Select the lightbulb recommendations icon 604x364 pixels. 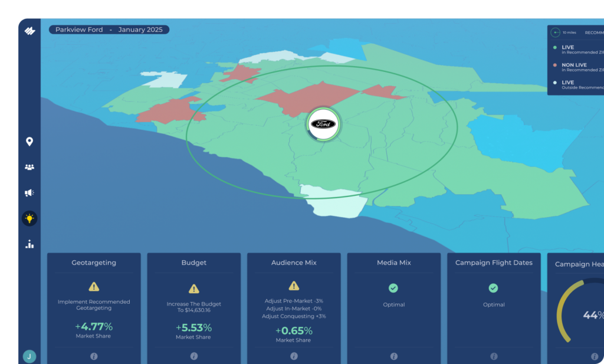coord(29,218)
